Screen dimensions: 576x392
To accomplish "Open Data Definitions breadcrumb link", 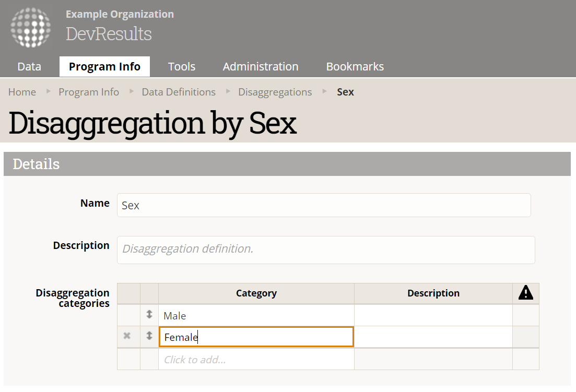I will pyautogui.click(x=179, y=92).
